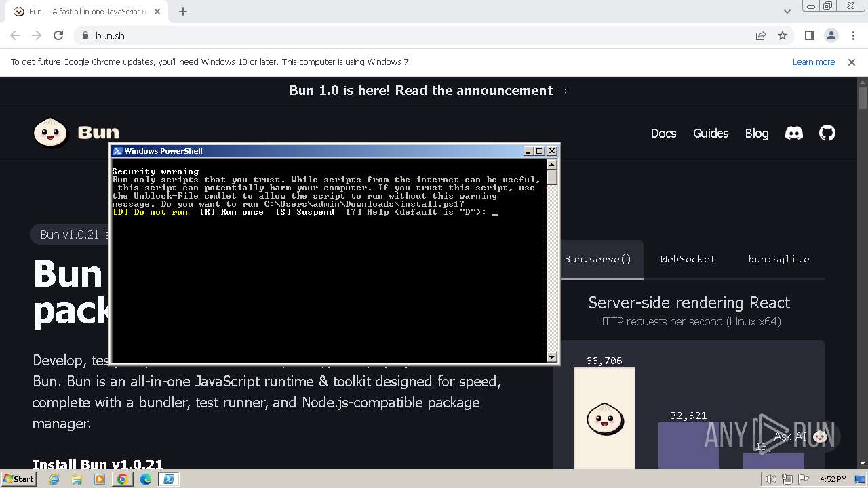Open the Blog page
The image size is (868, 488).
pyautogui.click(x=757, y=134)
